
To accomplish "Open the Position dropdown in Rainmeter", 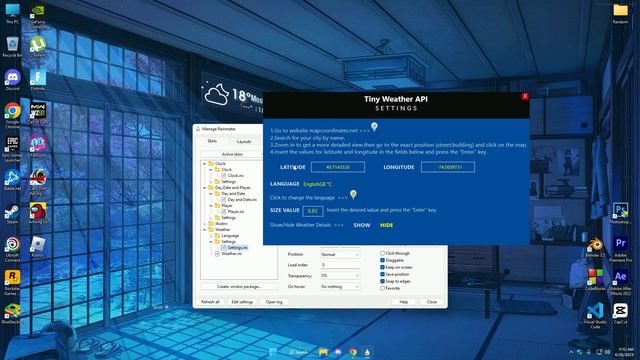I will coord(340,254).
